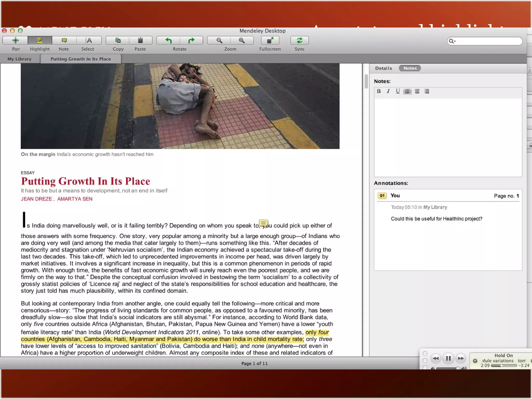Click the yellow highlighted child mortality text
532x399 pixels.
click(162, 339)
